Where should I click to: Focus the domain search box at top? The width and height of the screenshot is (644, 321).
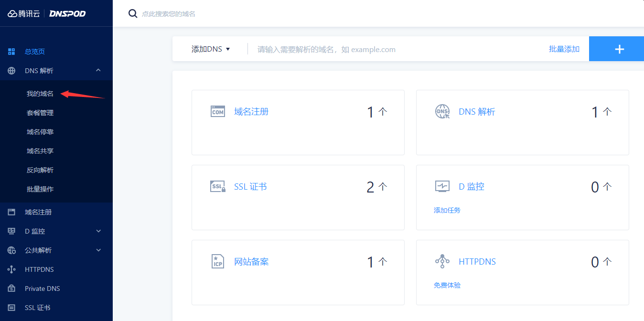click(169, 14)
